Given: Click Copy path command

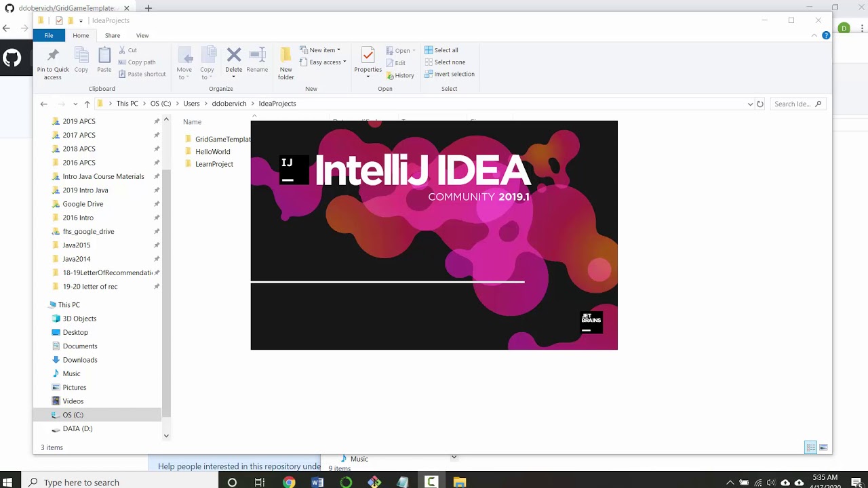Looking at the screenshot, I should tap(137, 62).
